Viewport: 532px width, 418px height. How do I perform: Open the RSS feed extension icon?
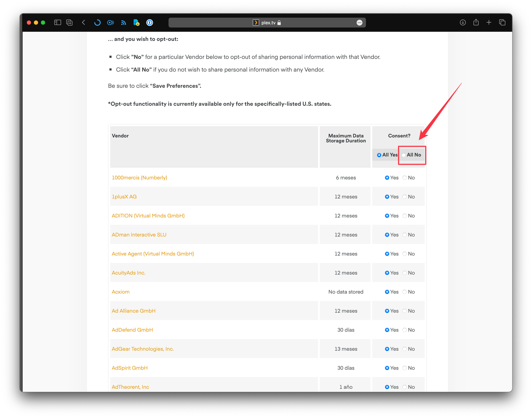(123, 23)
